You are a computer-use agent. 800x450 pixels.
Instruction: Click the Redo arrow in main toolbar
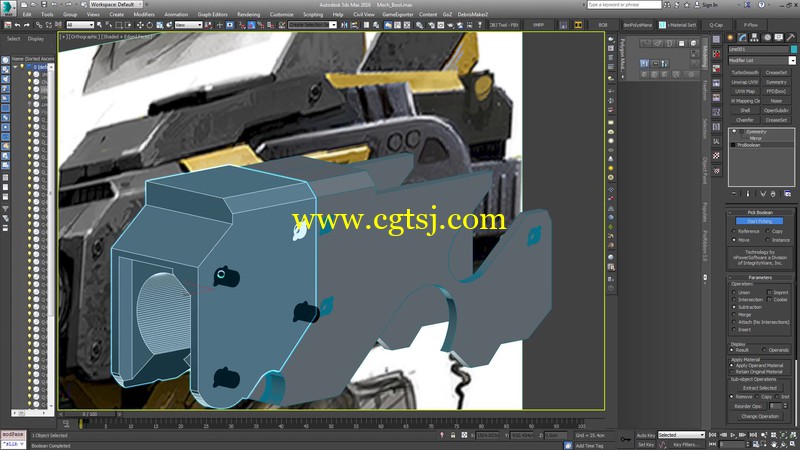(x=27, y=24)
